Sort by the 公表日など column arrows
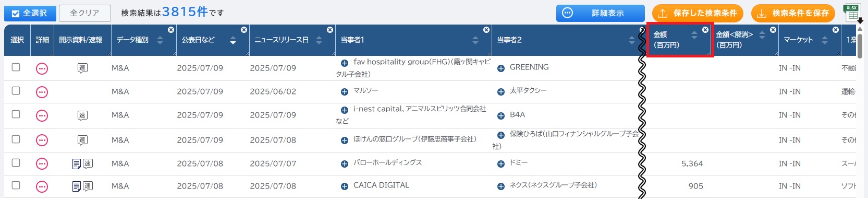Screen dimensions: 868x199 click(x=233, y=40)
